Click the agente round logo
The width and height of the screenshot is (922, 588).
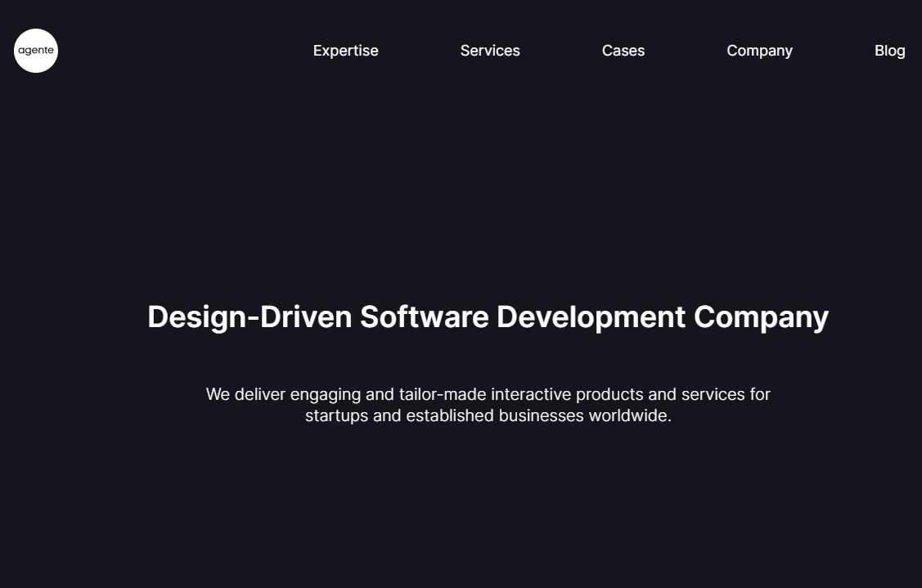coord(36,51)
